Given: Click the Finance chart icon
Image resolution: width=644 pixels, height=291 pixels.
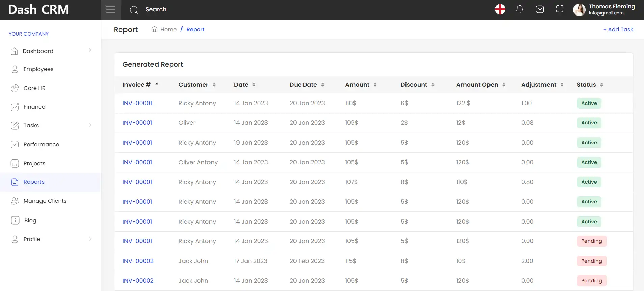Looking at the screenshot, I should [15, 107].
